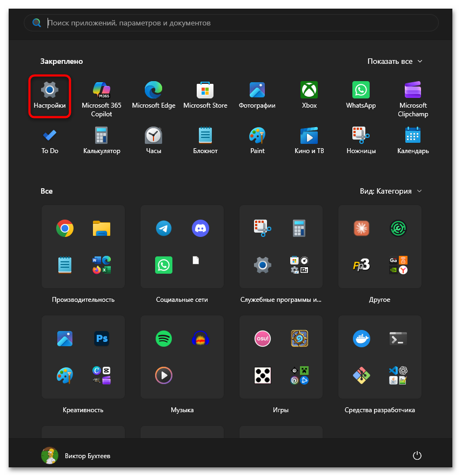
Task: Launch osu! in Игры category
Action: [263, 339]
